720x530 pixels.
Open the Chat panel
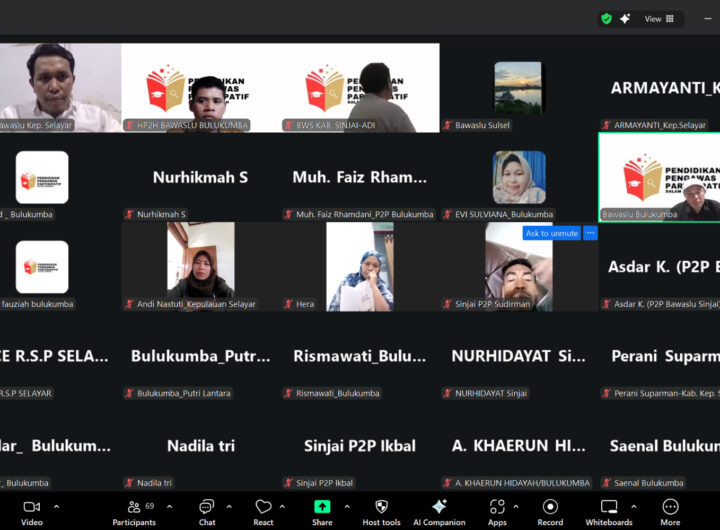point(206,510)
